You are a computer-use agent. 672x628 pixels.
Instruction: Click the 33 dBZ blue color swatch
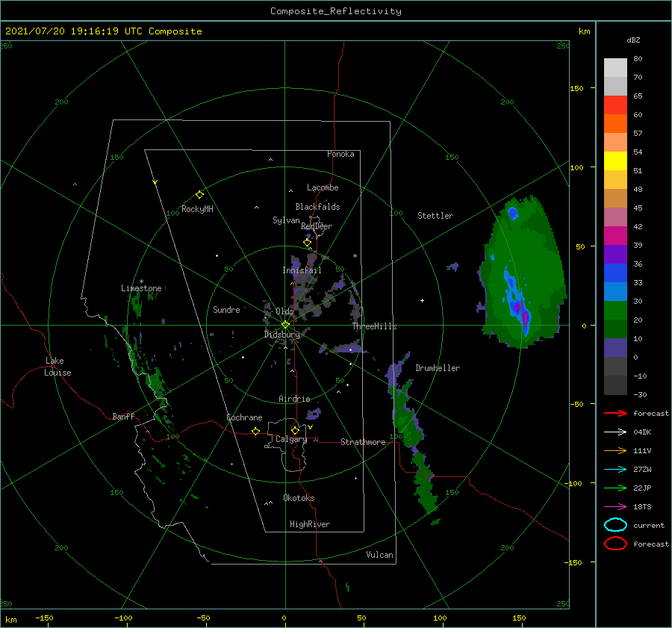click(615, 292)
